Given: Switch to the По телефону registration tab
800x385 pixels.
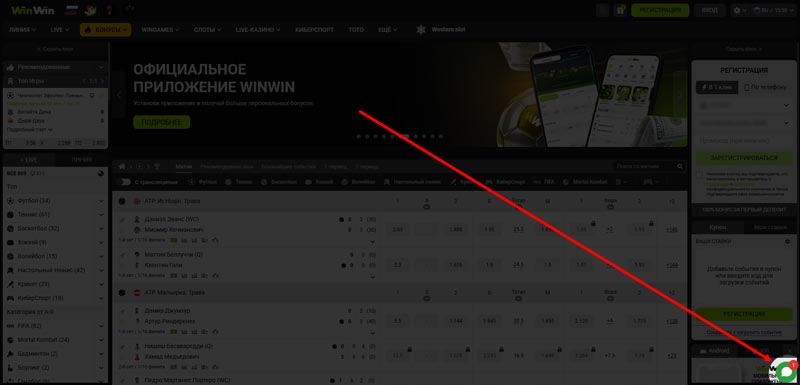Looking at the screenshot, I should [766, 88].
